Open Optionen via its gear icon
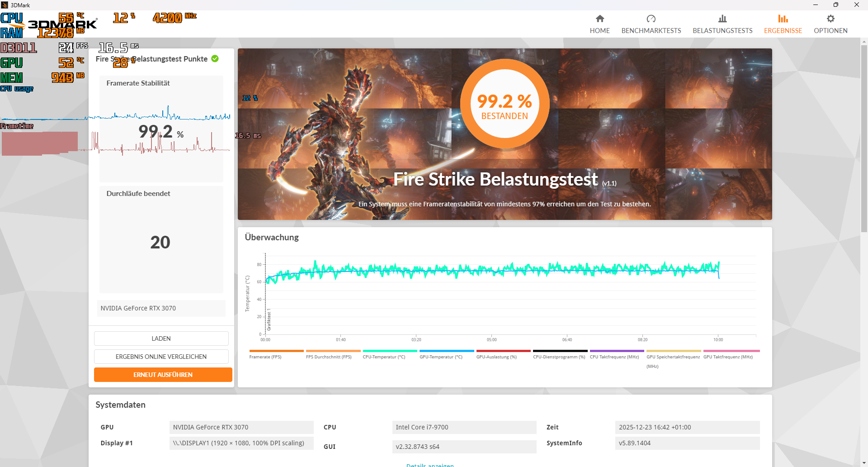The height and width of the screenshot is (467, 868). pos(830,19)
